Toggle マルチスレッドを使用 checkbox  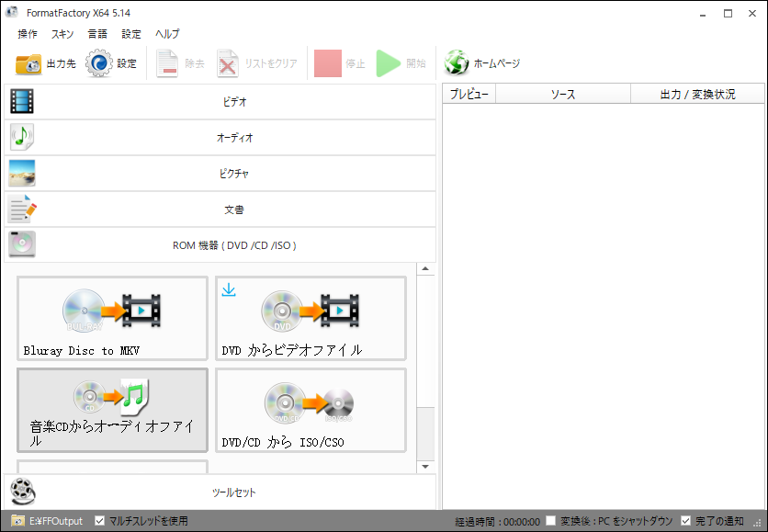click(100, 521)
